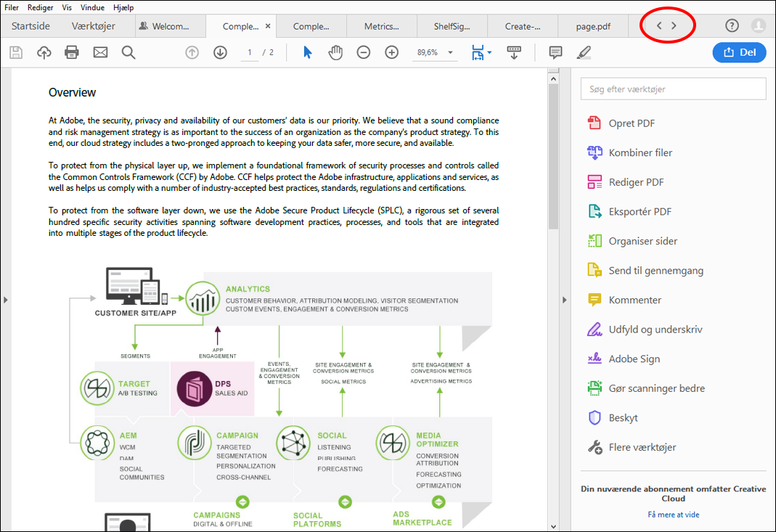Click the blue Del share button
Screen dimensions: 776x532
740,52
